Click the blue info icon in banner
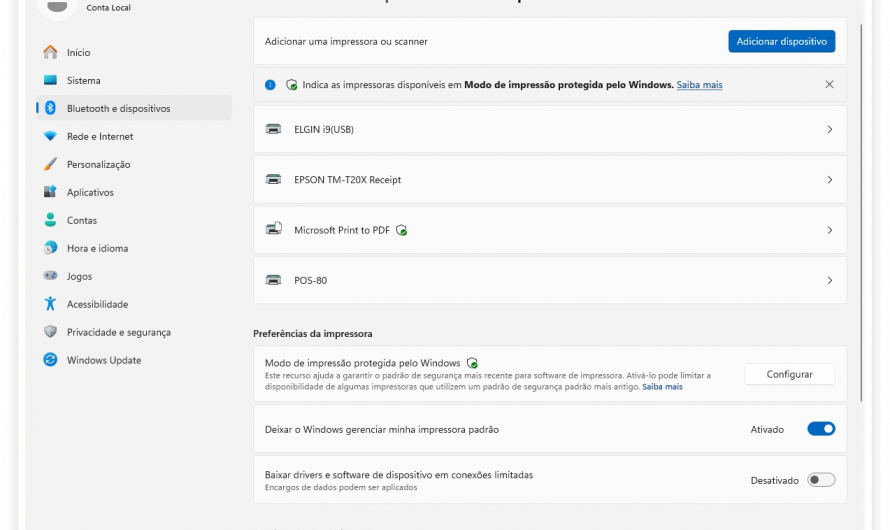 coord(270,85)
